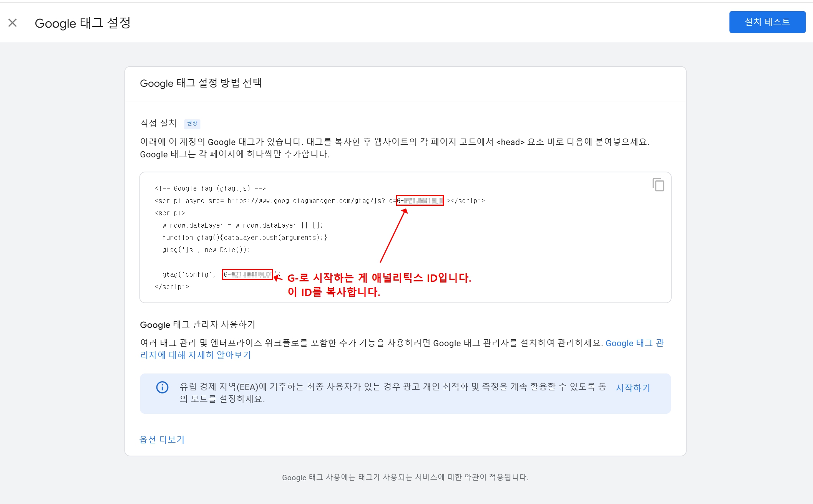Select the red-boxed ID in the script src
Screen dimensions: 813x504
tap(420, 201)
